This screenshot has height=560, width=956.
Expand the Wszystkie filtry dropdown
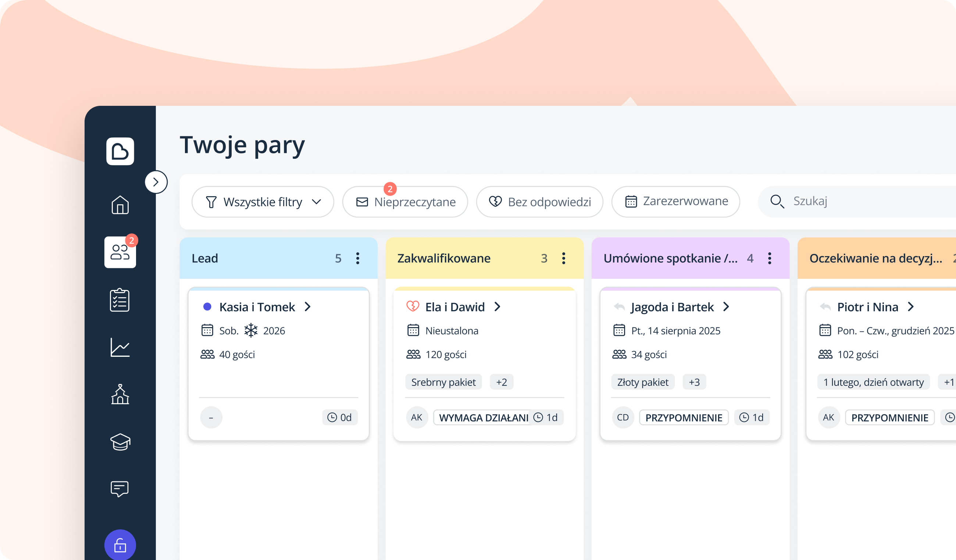[263, 202]
